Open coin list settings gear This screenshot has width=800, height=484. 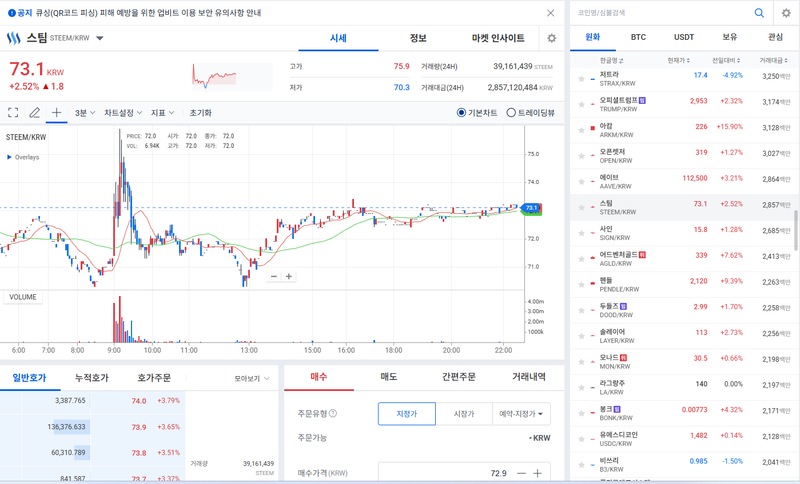pos(786,13)
